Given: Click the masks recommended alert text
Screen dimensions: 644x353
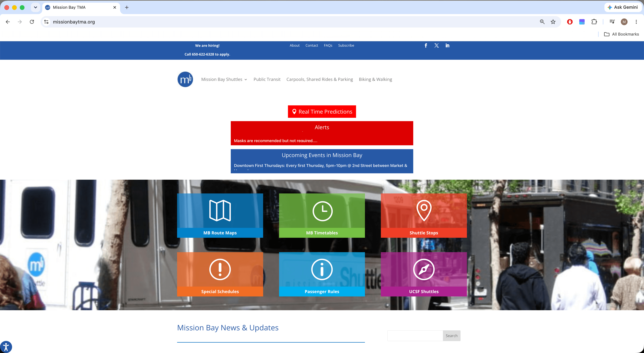Looking at the screenshot, I should pos(276,141).
